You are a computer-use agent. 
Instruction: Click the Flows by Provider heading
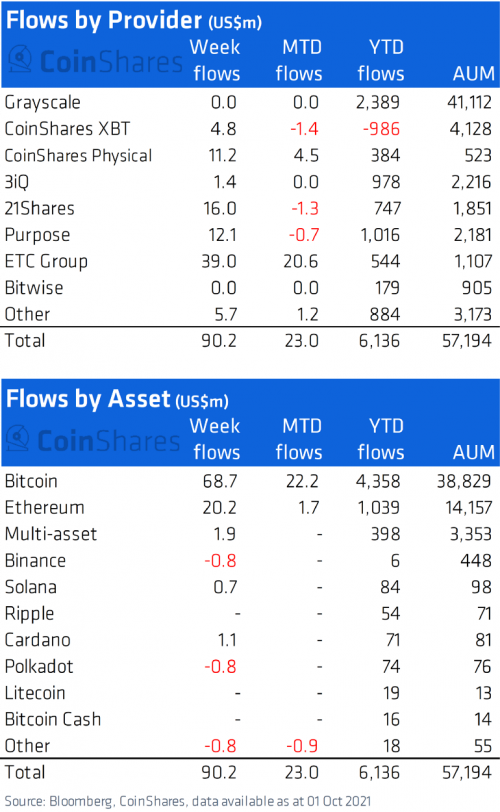point(134,20)
